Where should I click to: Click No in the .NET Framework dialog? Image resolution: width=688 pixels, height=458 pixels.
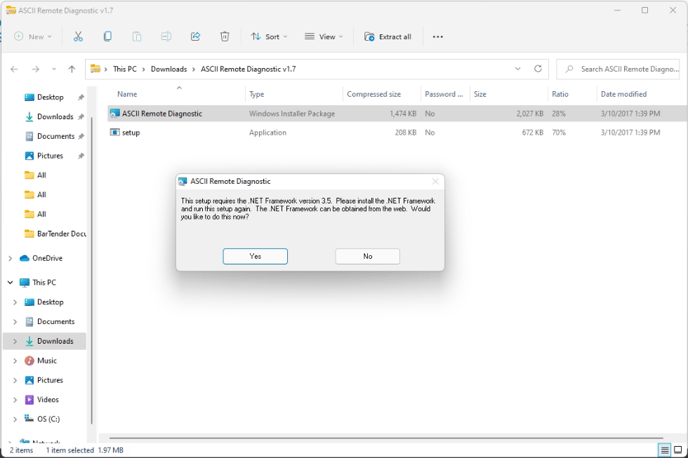(x=368, y=257)
